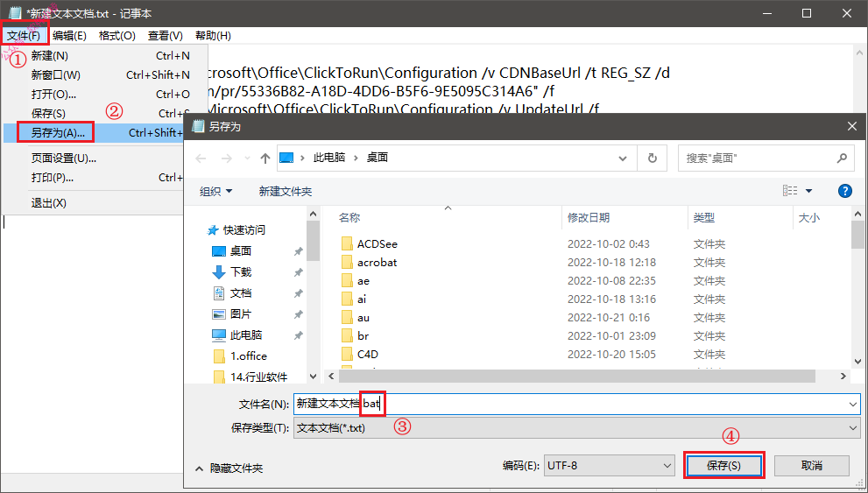Collapse folders with 隐藏文件夹
The width and height of the screenshot is (868, 493).
coord(229,468)
